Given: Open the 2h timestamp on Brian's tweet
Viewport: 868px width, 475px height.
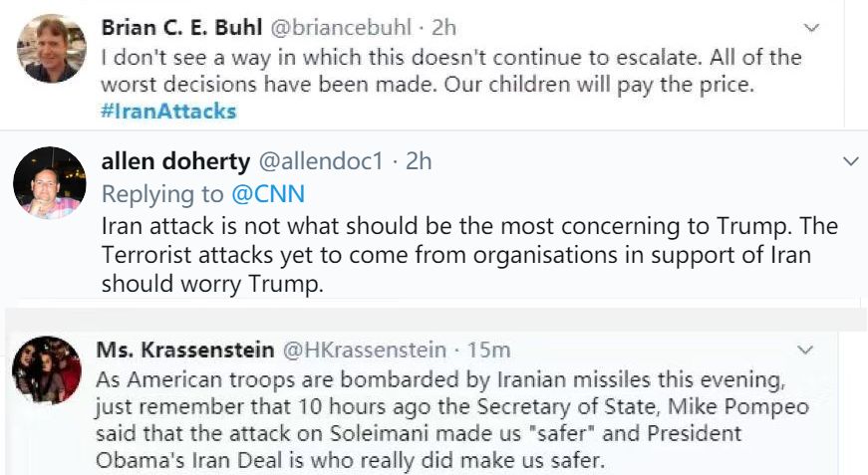Looking at the screenshot, I should click(x=443, y=28).
